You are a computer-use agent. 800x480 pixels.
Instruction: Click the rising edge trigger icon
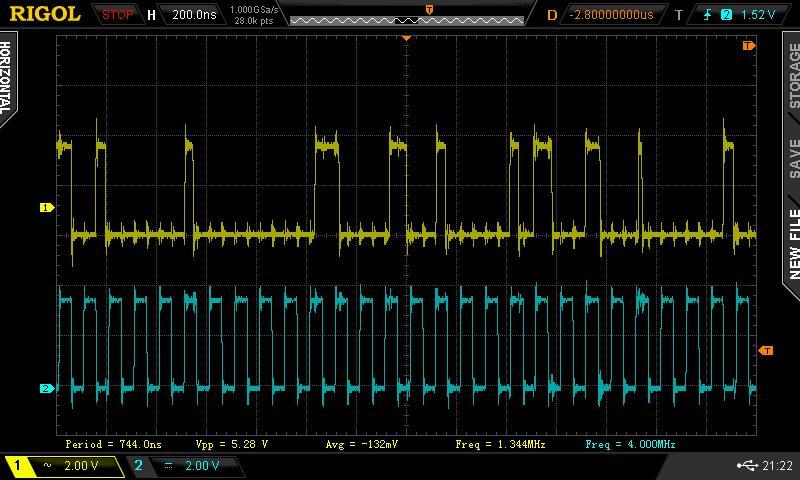[707, 15]
